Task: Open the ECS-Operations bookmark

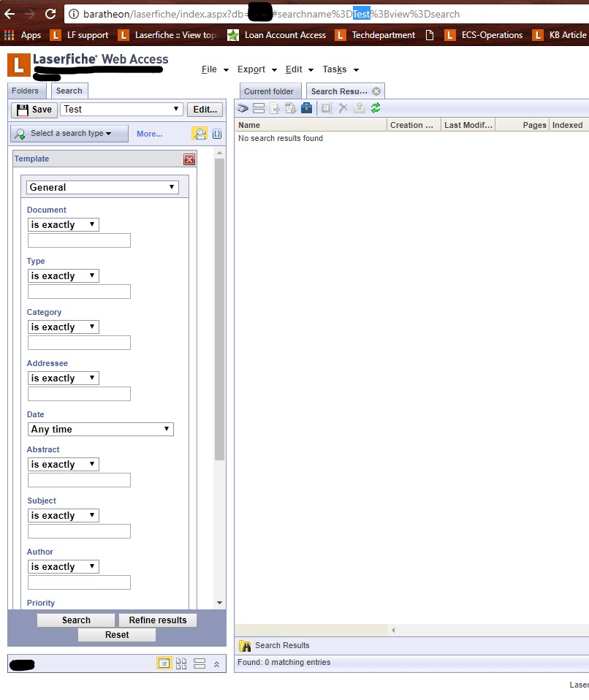Action: point(484,35)
